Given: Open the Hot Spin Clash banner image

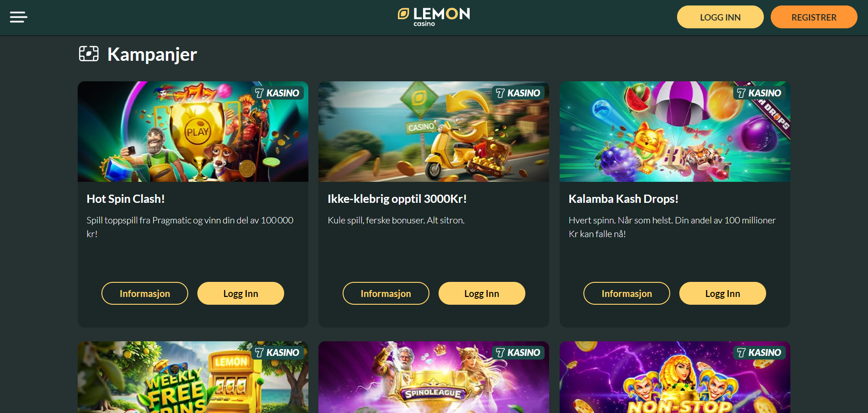Looking at the screenshot, I should pos(193,132).
